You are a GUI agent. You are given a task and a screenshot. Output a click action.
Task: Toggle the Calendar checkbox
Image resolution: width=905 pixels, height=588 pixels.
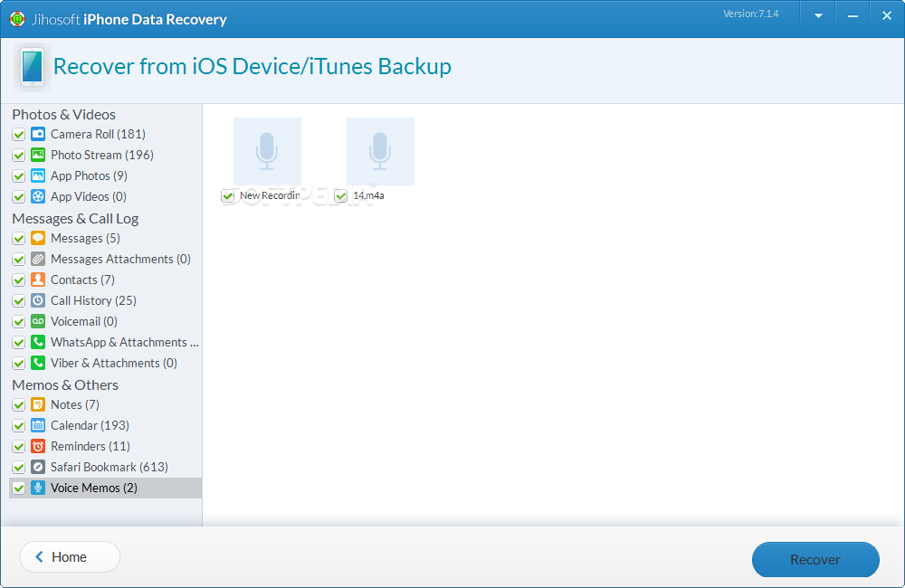tap(18, 425)
